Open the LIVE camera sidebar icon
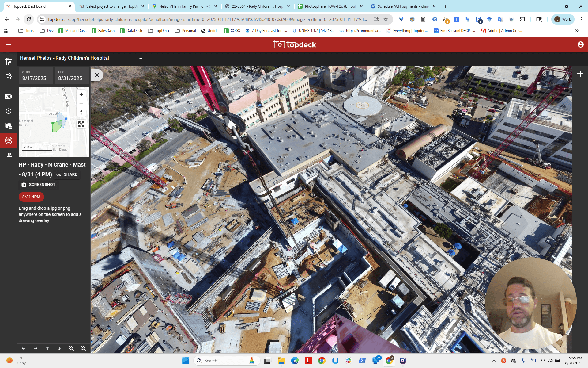This screenshot has height=368, width=588. point(9,96)
